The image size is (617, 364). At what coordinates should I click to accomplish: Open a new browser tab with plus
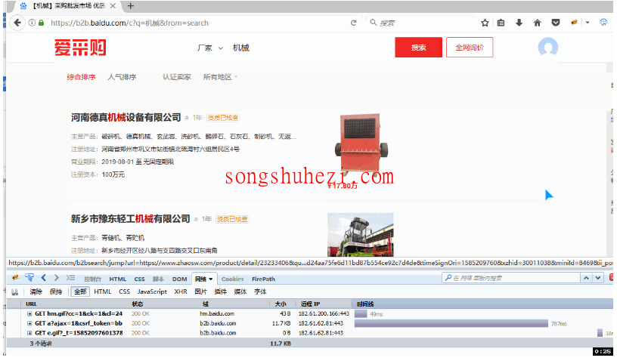tap(131, 6)
